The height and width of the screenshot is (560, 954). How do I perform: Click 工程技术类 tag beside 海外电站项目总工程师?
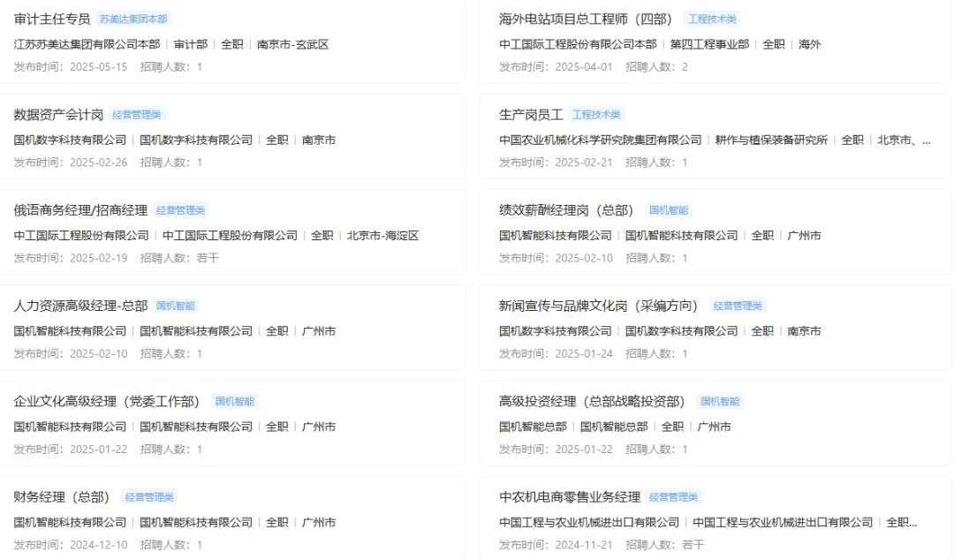712,19
